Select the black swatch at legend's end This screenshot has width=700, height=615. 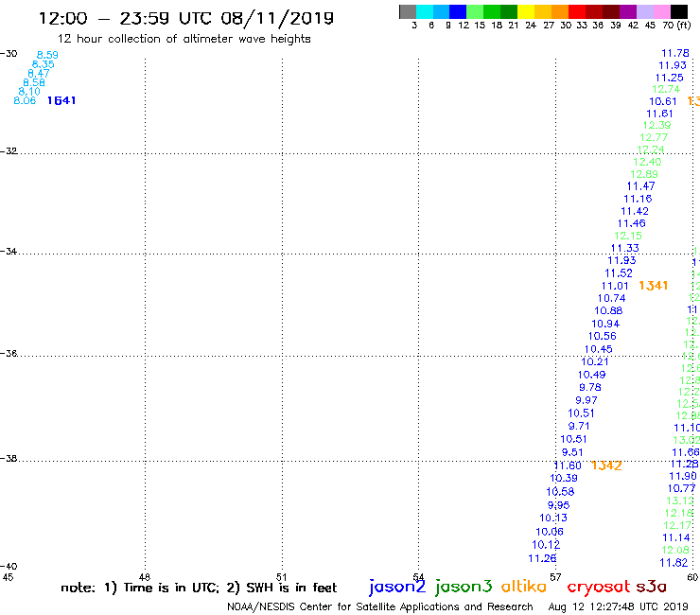(679, 11)
